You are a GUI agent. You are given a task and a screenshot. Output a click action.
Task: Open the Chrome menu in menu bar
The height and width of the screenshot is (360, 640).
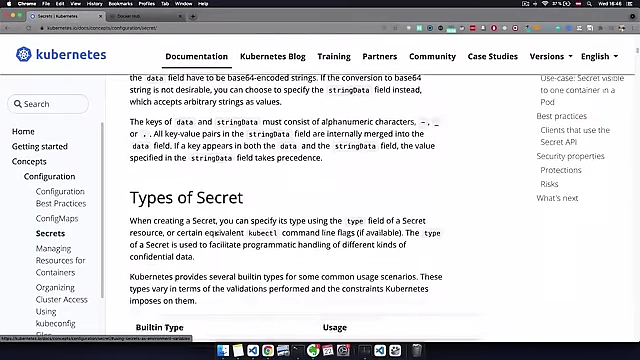coord(27,4)
